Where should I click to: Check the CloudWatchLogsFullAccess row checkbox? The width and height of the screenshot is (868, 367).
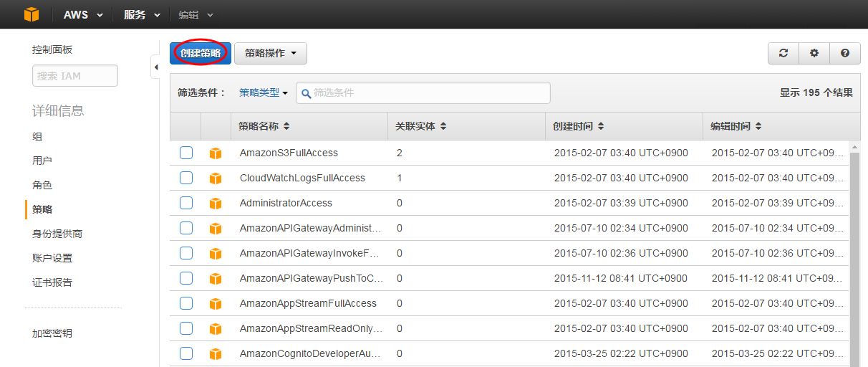tap(186, 178)
